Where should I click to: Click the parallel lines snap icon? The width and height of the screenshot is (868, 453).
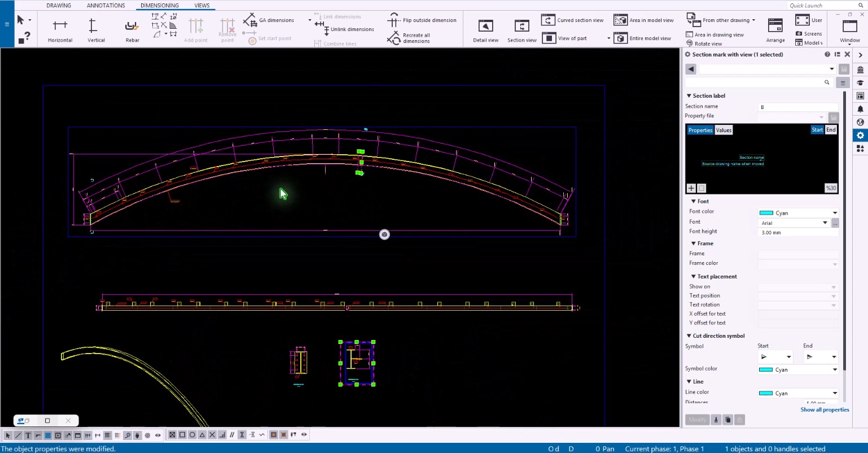pyautogui.click(x=232, y=435)
